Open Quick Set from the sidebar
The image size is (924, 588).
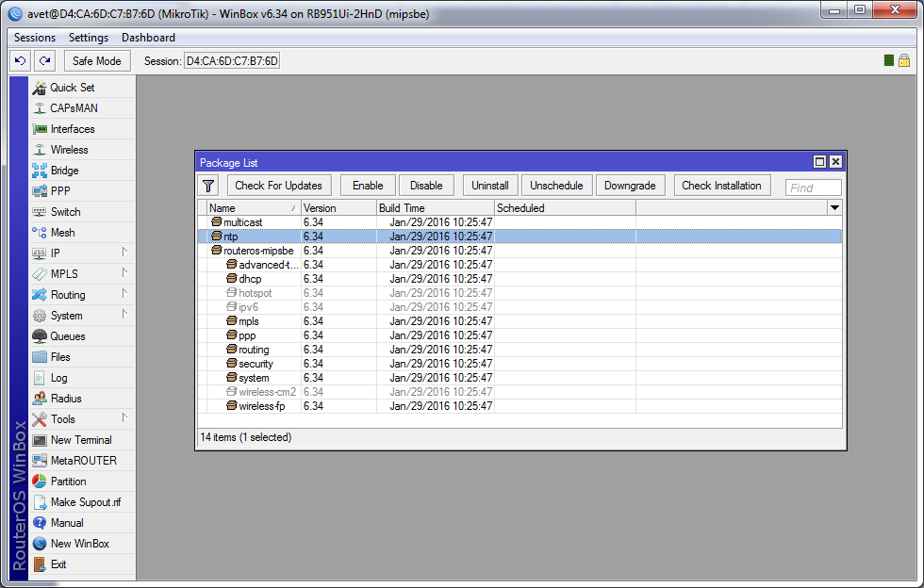pos(72,88)
